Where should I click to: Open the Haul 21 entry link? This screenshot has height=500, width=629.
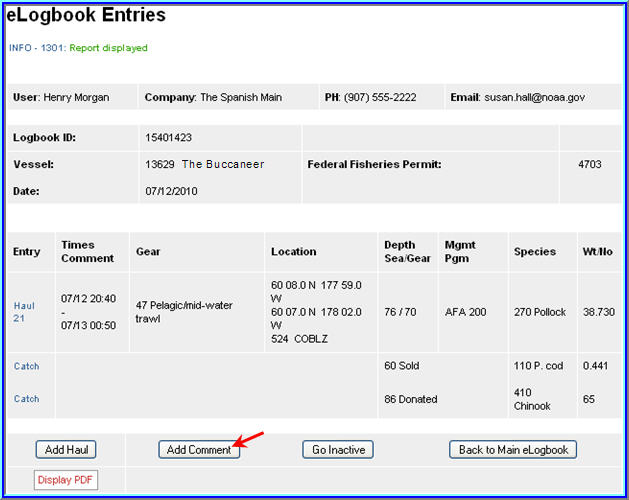(24, 312)
